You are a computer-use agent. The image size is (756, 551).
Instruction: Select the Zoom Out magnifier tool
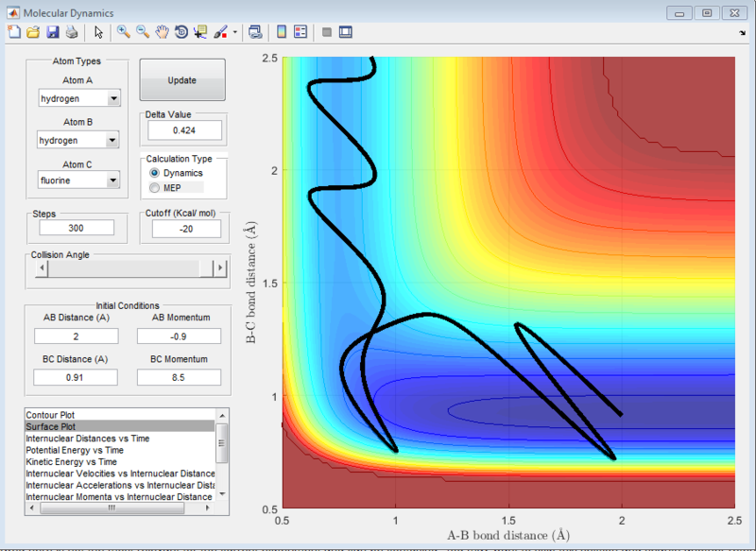(x=143, y=32)
